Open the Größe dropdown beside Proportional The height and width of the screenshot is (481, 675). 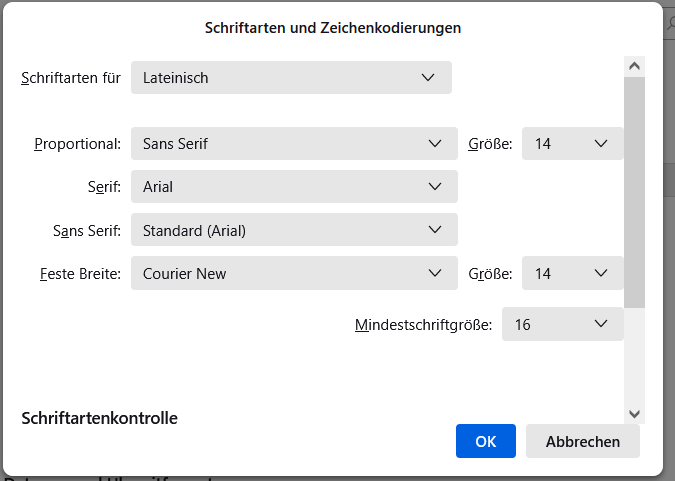click(x=572, y=143)
